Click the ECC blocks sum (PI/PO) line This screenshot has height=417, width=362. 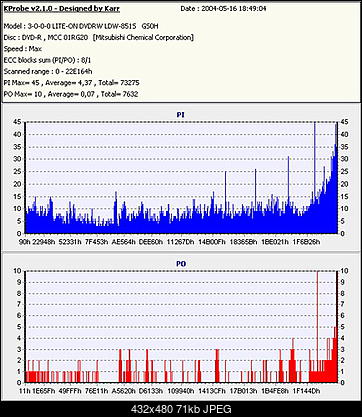47,60
